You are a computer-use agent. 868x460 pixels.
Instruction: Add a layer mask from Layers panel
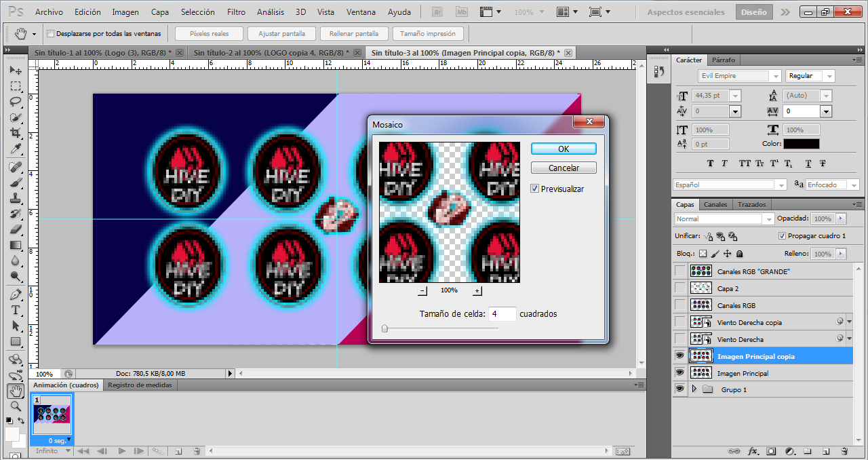coord(771,451)
